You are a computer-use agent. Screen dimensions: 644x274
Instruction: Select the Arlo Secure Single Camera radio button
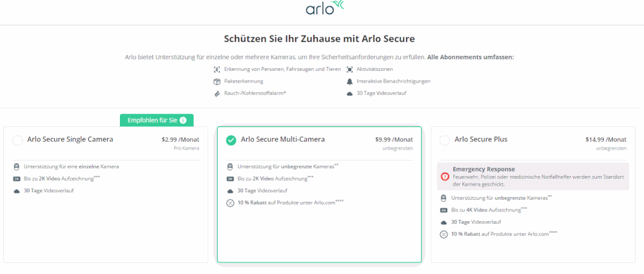[17, 141]
